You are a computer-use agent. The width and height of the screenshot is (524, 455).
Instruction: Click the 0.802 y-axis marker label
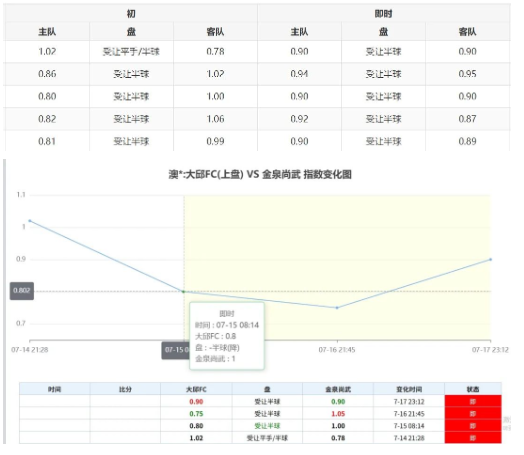pos(22,291)
